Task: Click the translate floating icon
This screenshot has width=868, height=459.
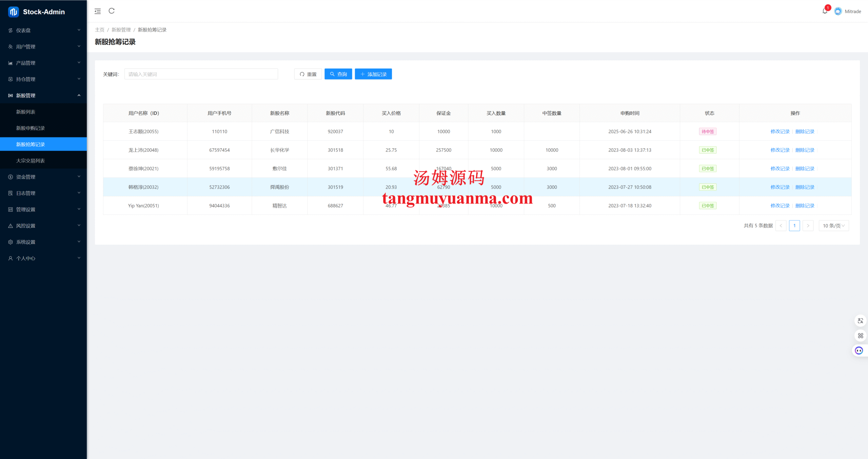Action: pyautogui.click(x=860, y=321)
